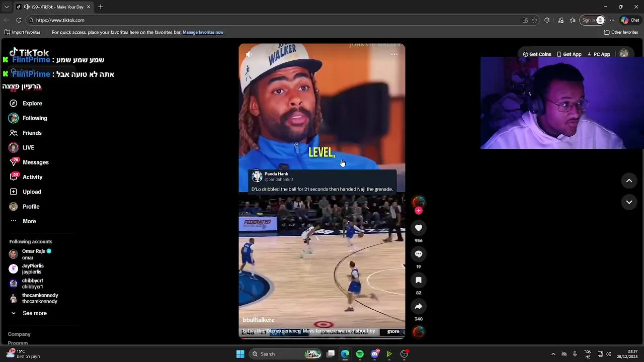Open Other favorites folder
The width and height of the screenshot is (644, 362).
pos(621,32)
